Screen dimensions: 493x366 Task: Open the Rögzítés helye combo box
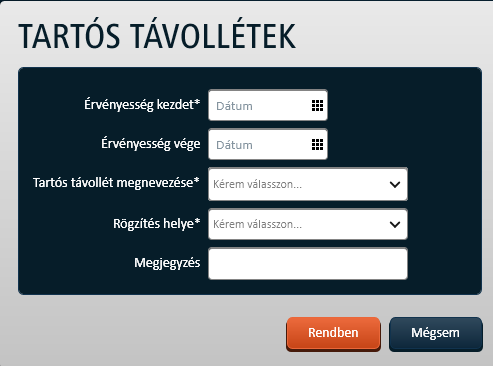click(308, 224)
